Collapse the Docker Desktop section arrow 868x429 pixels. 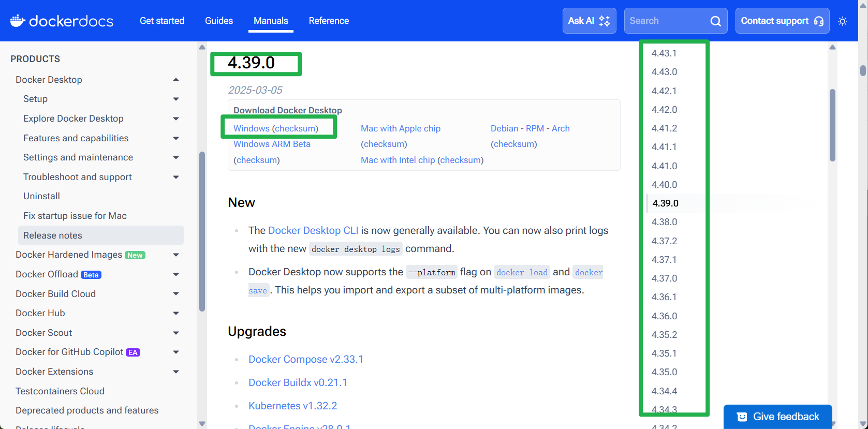[176, 80]
